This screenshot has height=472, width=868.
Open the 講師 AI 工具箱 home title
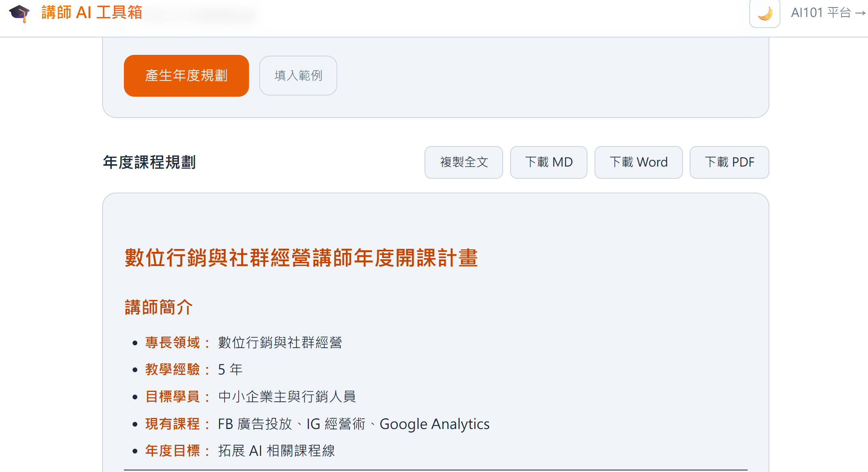pyautogui.click(x=92, y=13)
